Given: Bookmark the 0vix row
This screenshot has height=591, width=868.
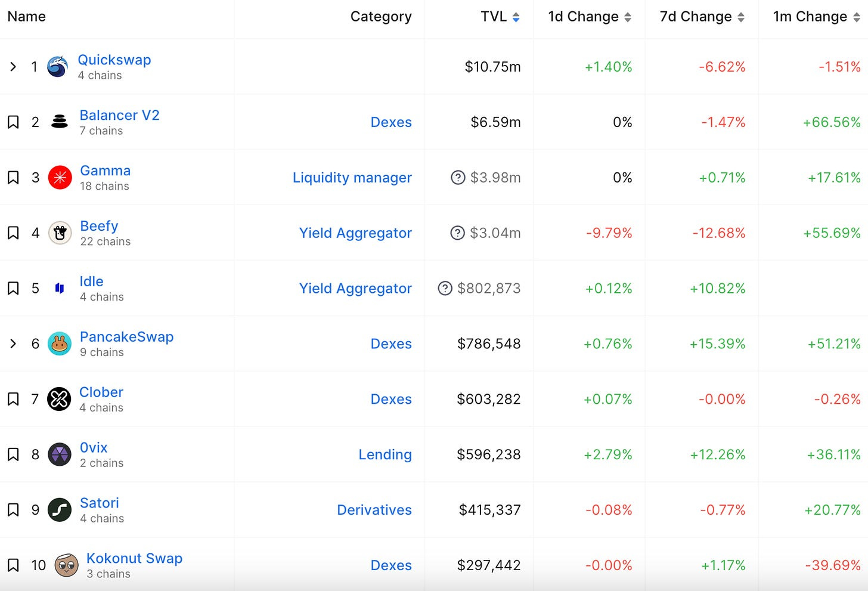Looking at the screenshot, I should coord(13,455).
